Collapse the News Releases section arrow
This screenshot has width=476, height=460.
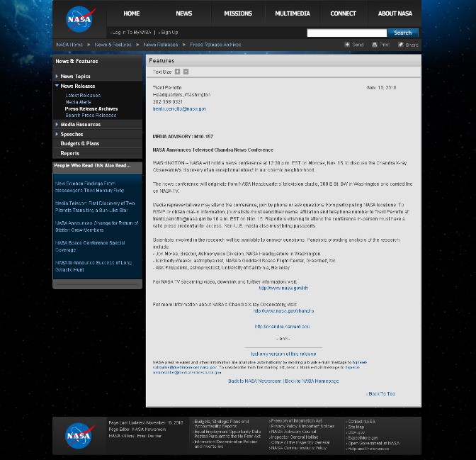(x=57, y=86)
